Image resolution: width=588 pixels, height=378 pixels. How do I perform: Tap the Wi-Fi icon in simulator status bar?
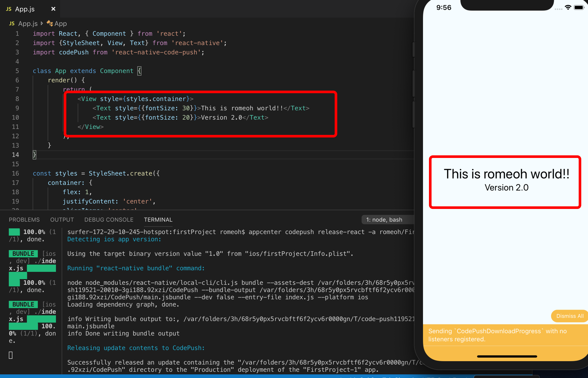(568, 8)
